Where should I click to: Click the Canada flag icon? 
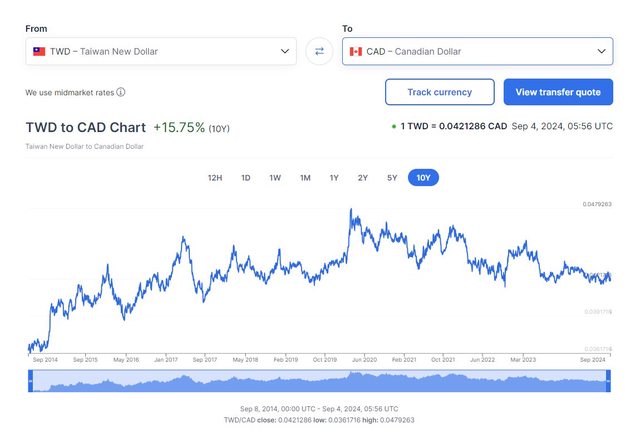(355, 51)
